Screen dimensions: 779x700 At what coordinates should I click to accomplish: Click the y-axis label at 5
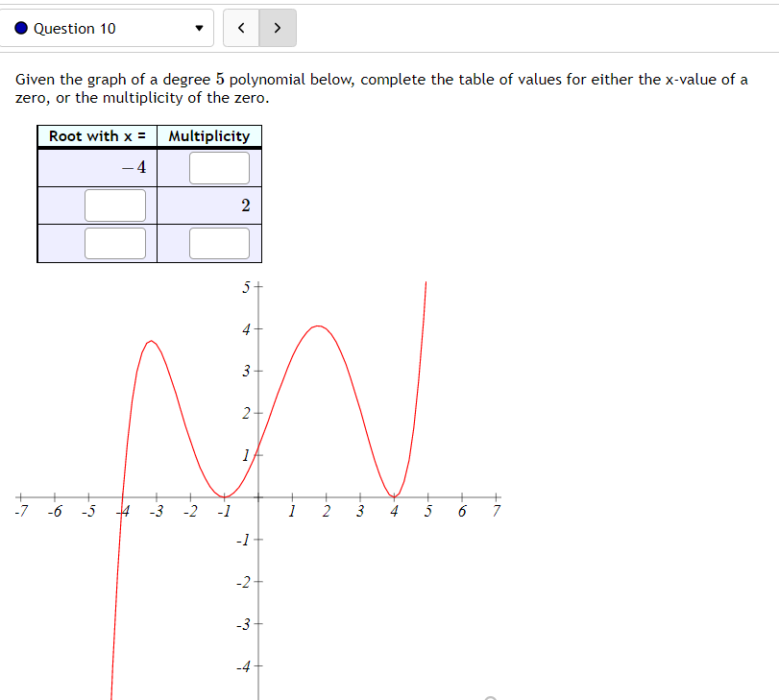click(x=246, y=285)
